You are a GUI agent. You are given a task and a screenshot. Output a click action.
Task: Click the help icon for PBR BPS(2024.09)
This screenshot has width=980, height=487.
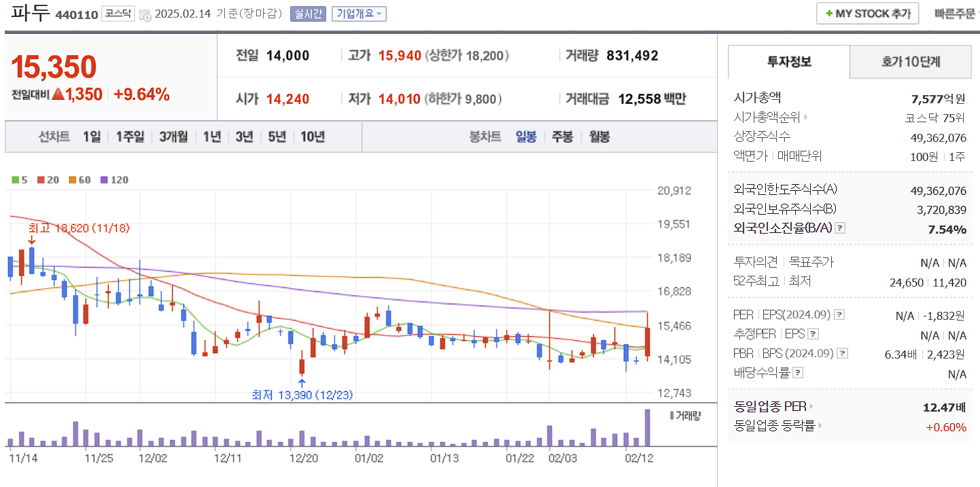click(842, 353)
